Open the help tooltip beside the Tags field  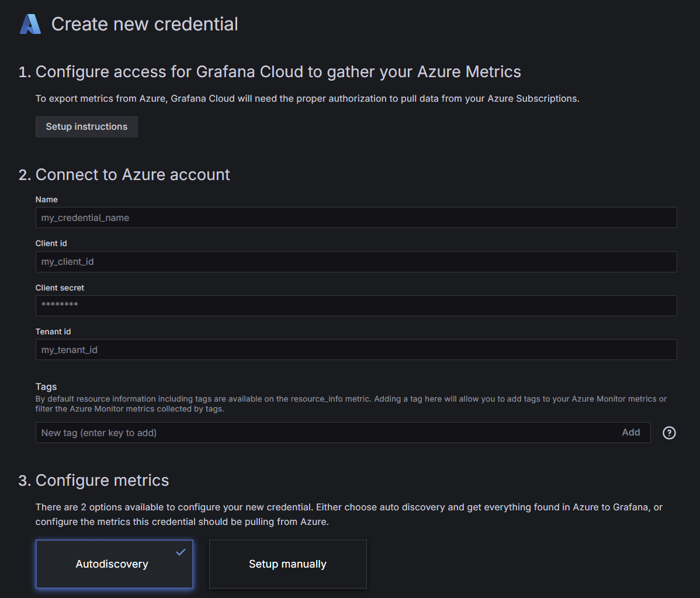(668, 433)
